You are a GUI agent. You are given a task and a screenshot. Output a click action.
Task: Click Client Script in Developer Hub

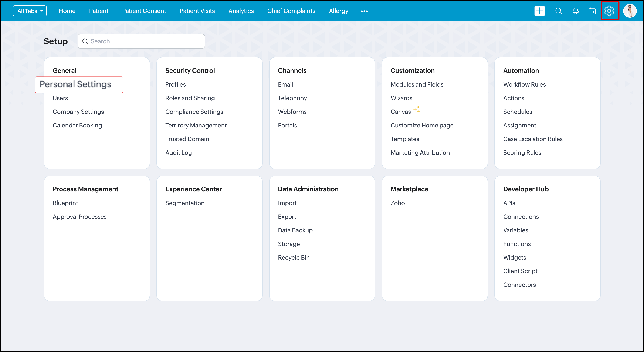click(x=520, y=271)
